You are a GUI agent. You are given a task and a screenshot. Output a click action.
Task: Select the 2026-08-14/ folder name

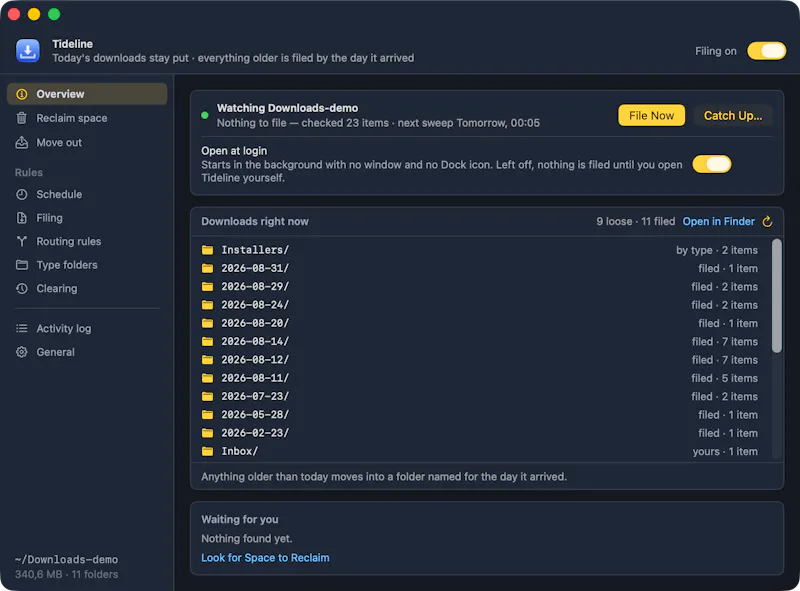click(x=255, y=341)
